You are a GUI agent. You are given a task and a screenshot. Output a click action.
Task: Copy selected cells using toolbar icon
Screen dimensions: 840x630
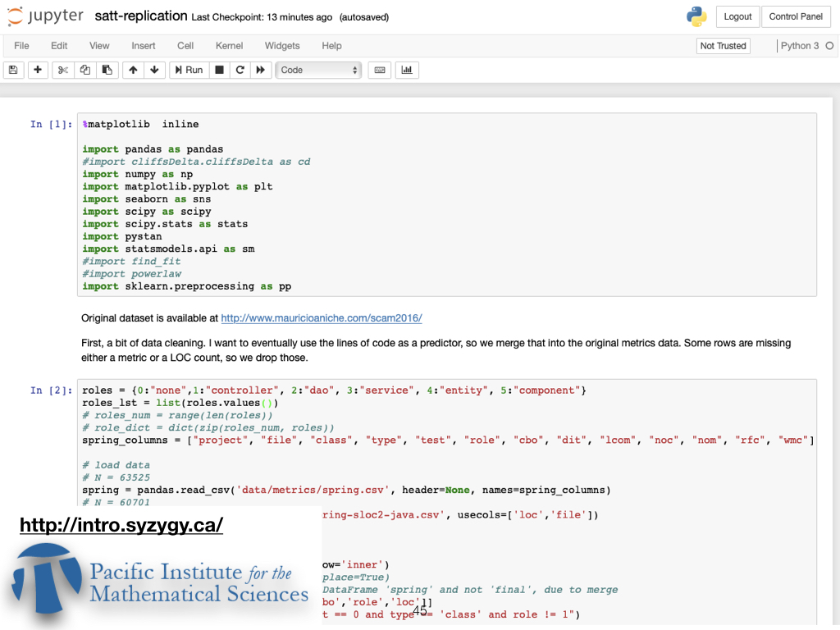coord(84,71)
